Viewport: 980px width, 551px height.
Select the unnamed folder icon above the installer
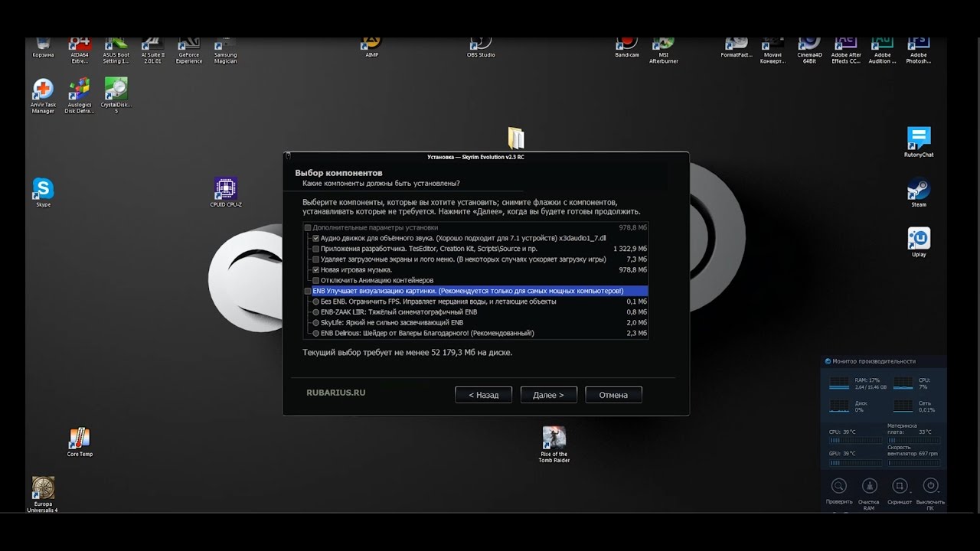tap(516, 138)
